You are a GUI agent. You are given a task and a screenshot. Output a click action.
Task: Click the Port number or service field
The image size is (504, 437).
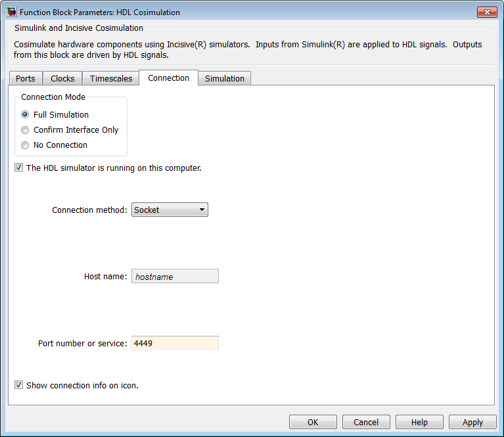(175, 343)
